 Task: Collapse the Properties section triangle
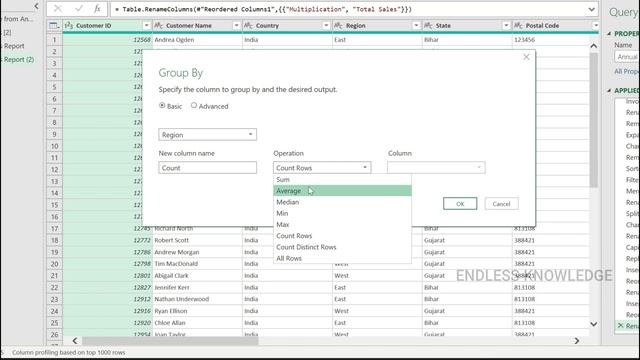tap(609, 33)
